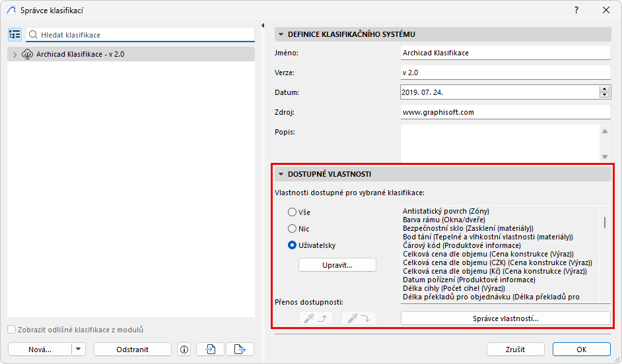Viewport: 622px width, 364px height.
Task: Confirm with the OK button
Action: [582, 349]
